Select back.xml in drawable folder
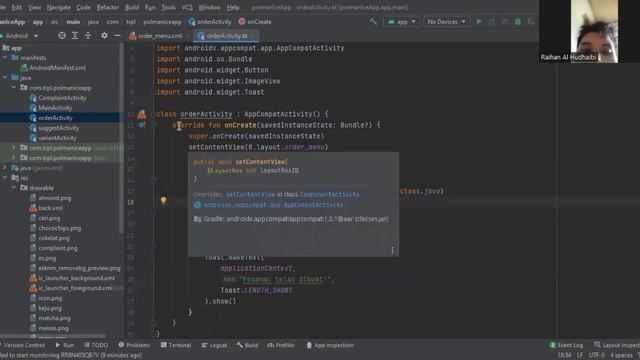 [50, 208]
